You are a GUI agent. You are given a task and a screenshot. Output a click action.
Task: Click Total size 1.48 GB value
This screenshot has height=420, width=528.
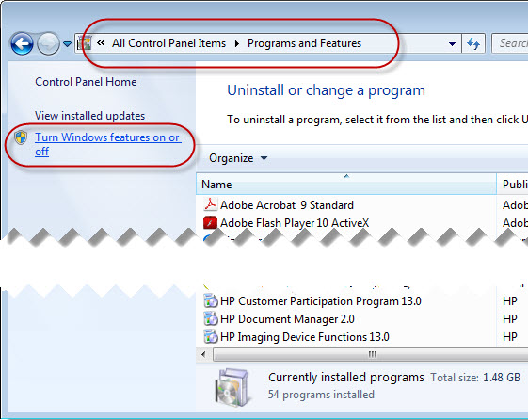[x=502, y=378]
